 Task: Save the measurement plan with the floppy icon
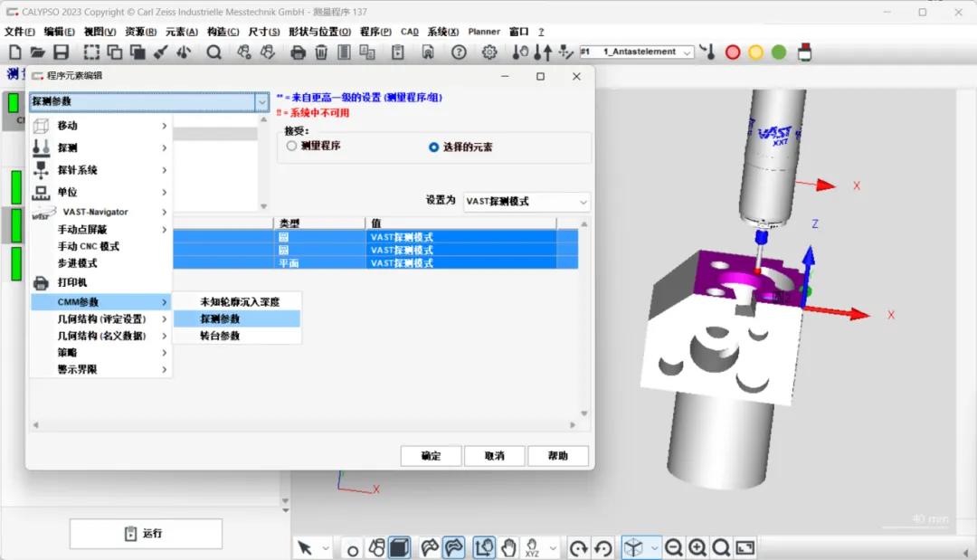click(62, 52)
